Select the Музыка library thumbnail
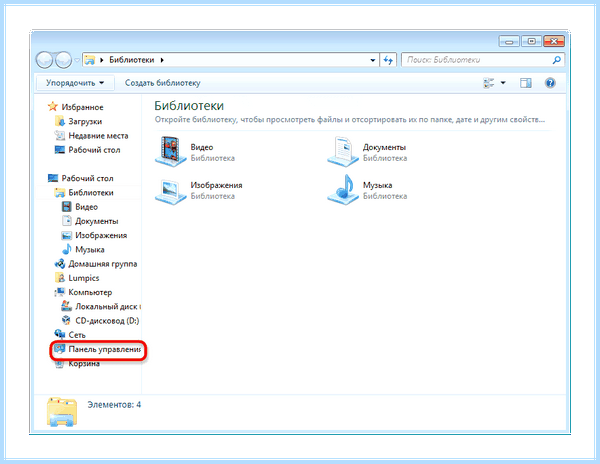Viewport: 600px width, 464px height. click(x=342, y=190)
